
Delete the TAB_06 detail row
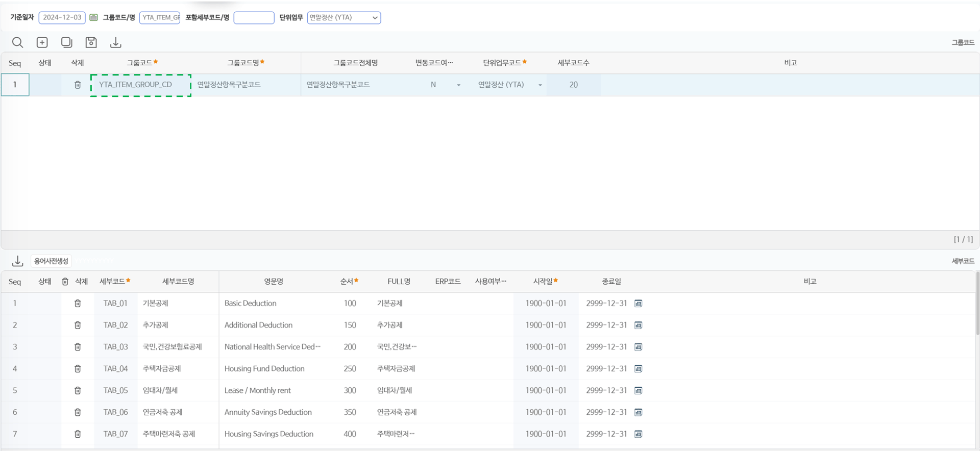(78, 412)
